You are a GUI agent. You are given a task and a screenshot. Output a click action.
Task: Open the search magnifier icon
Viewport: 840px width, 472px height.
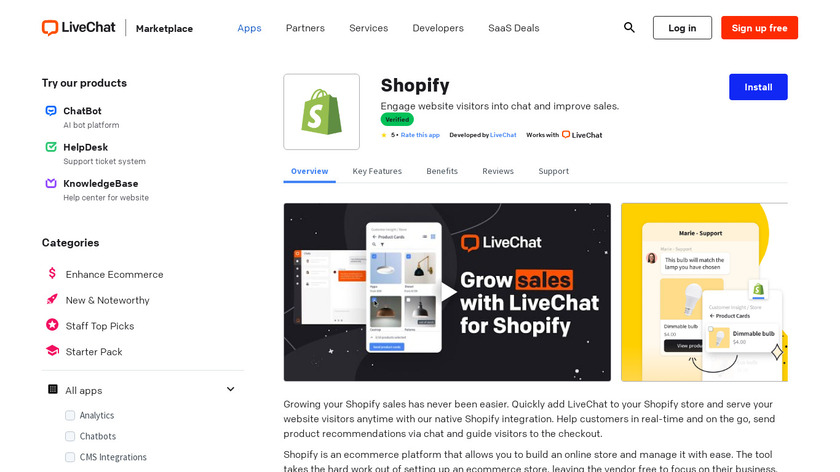point(629,28)
